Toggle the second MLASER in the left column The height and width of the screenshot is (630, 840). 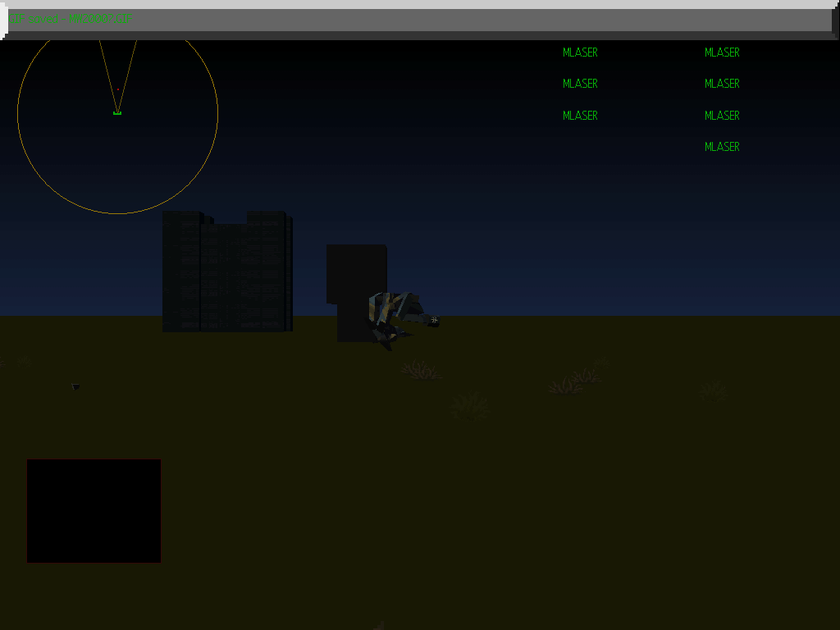580,83
